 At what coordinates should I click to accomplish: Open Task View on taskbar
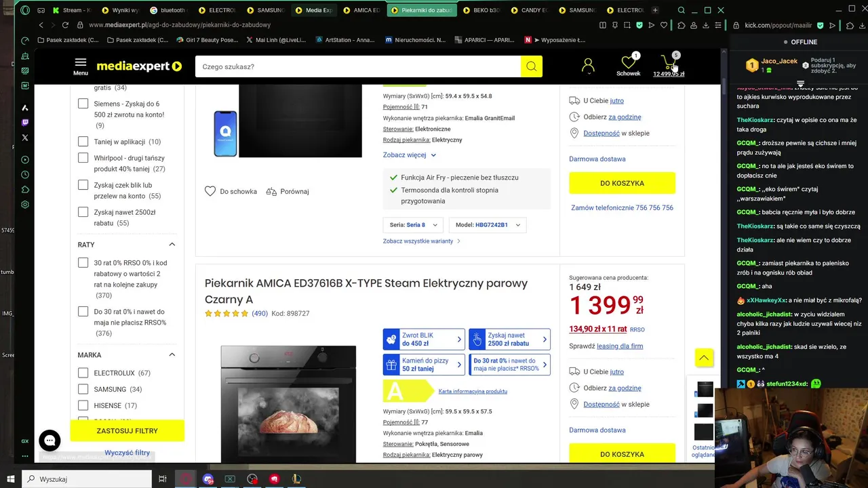click(x=163, y=479)
